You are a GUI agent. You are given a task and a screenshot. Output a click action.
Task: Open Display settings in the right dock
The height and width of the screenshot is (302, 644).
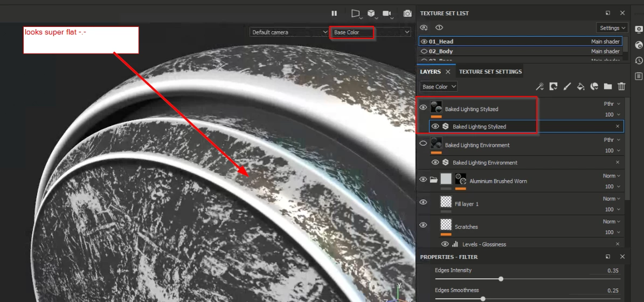click(x=639, y=30)
